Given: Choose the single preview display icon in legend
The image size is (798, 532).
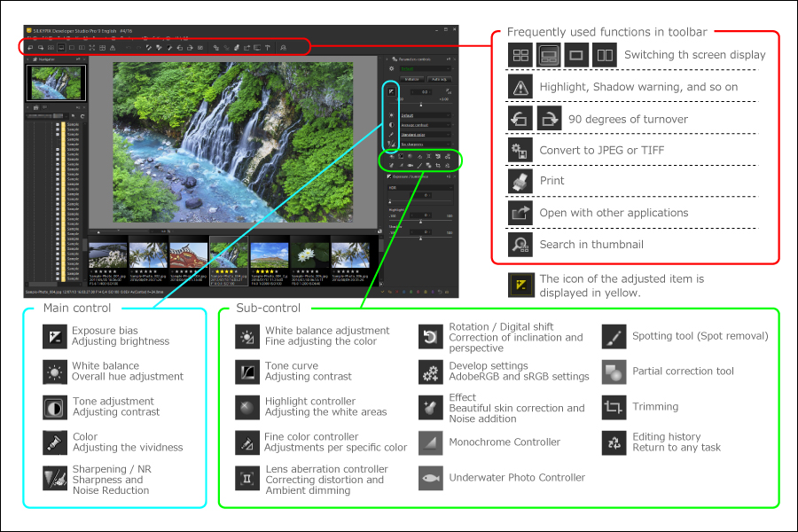Looking at the screenshot, I should click(576, 55).
